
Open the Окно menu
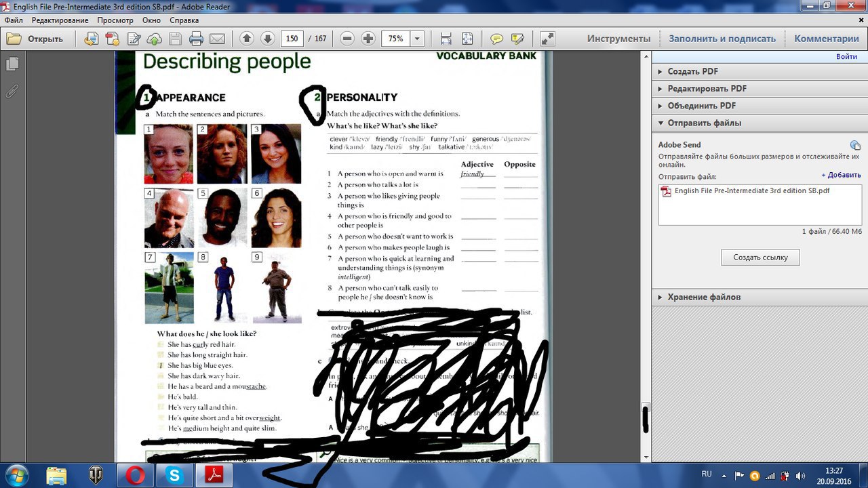(x=151, y=20)
